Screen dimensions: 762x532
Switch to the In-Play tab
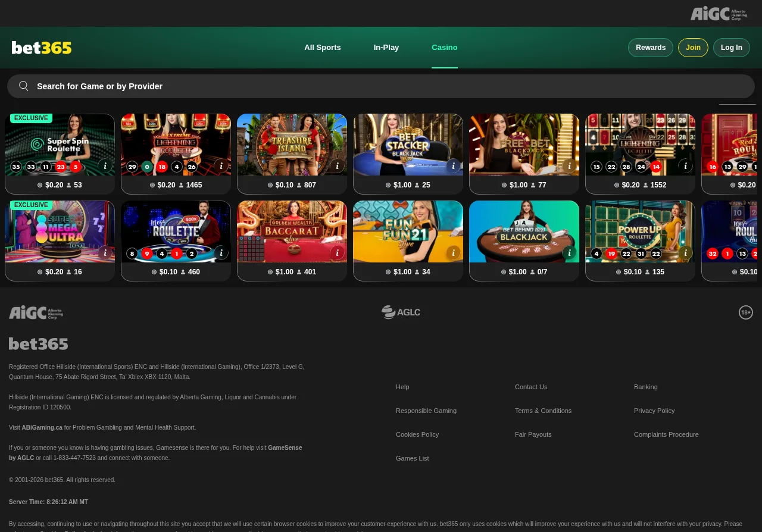tap(386, 48)
